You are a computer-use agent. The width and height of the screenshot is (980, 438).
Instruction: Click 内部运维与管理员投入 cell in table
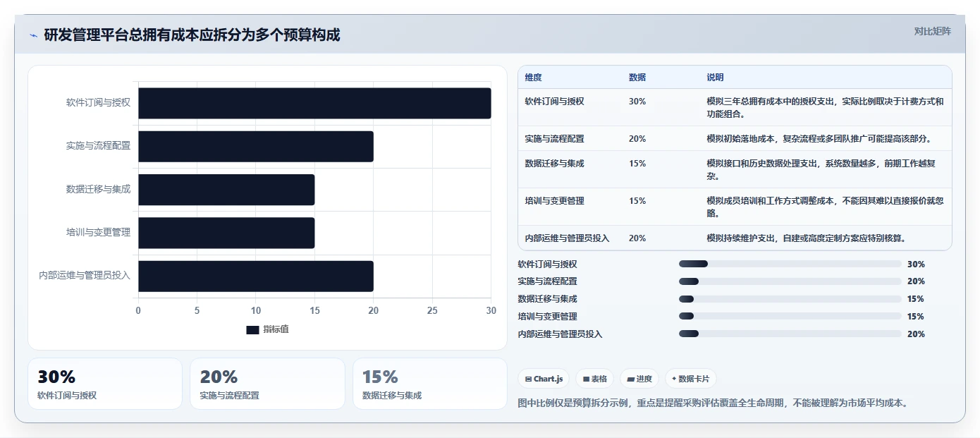(x=567, y=238)
